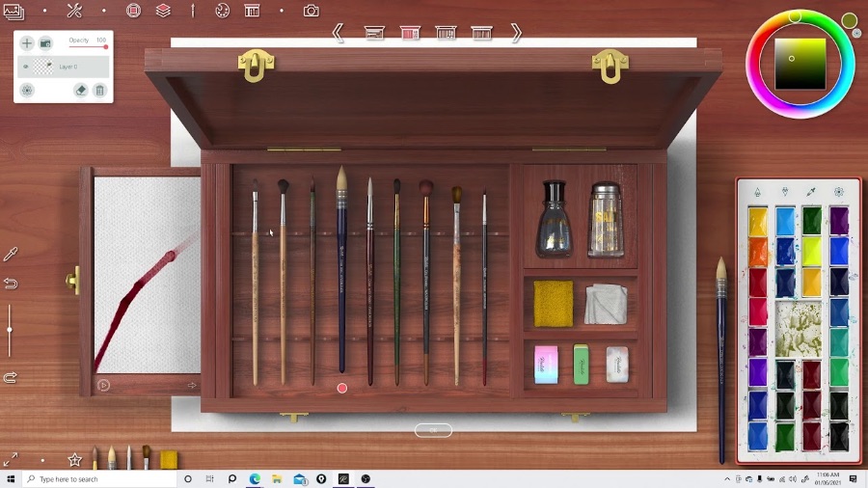Screen dimensions: 868x488
Task: Click the palette mixing area
Action: coord(799,329)
